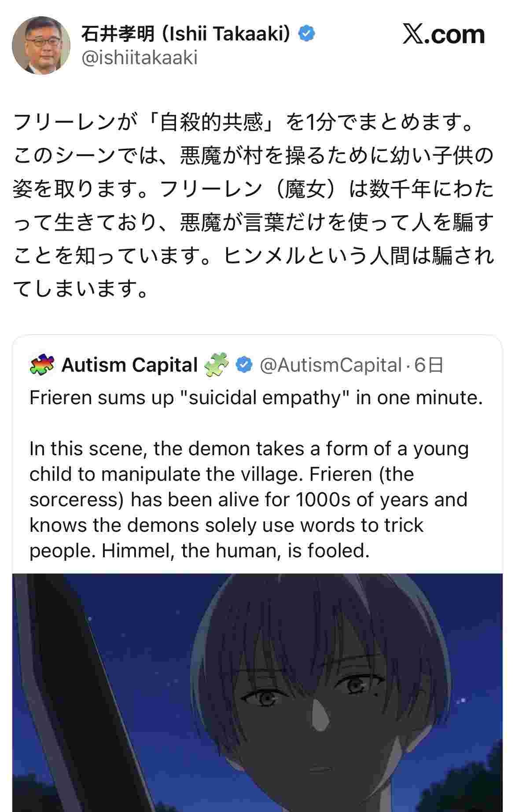Visit the @ishiitakaaki handle
This screenshot has width=515, height=812.
pos(139,58)
